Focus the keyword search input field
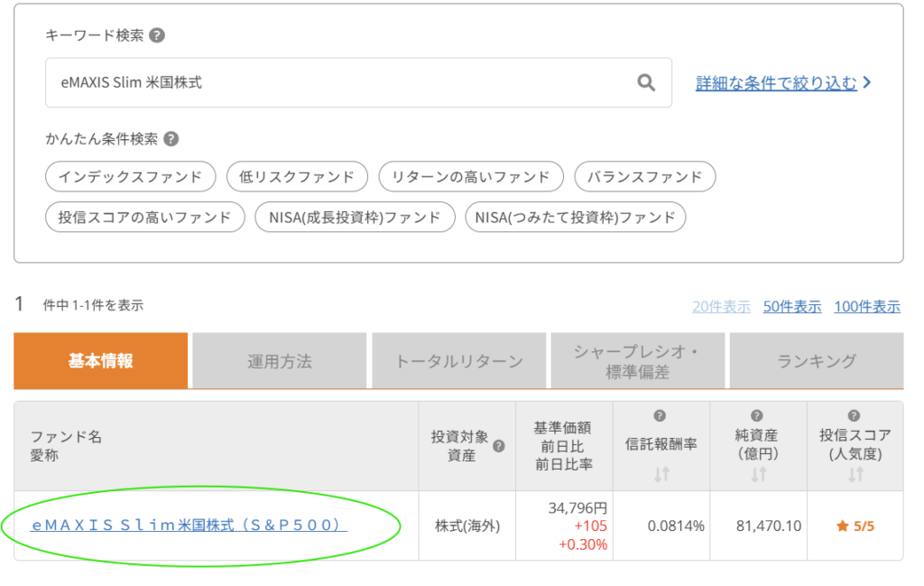This screenshot has height=586, width=924. [x=358, y=82]
